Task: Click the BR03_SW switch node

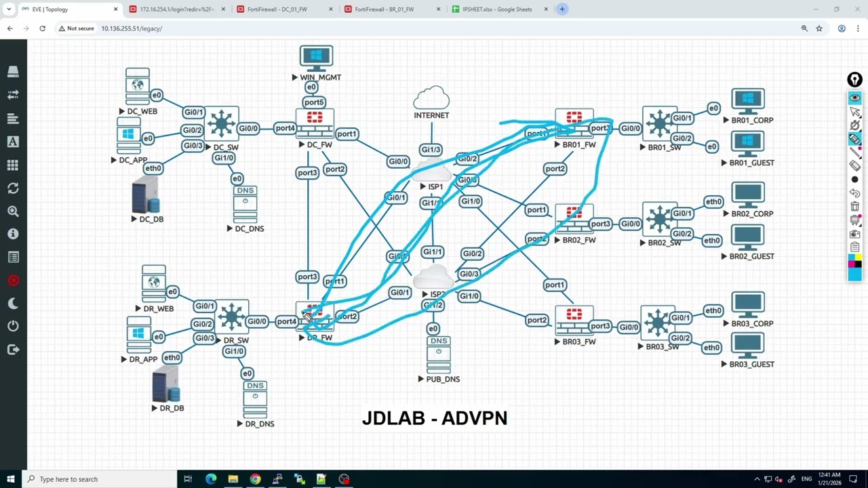Action: point(658,323)
